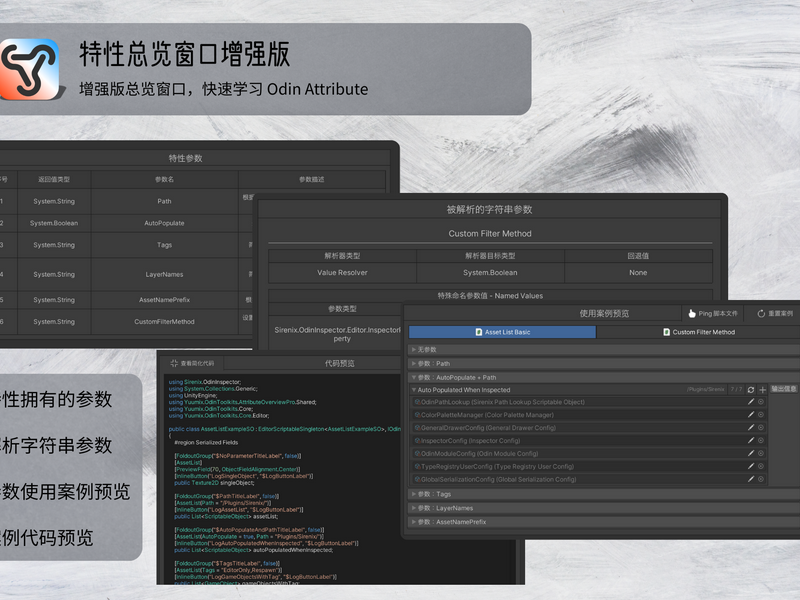800x600 pixels.
Task: Click the 使用案例预览 panel title
Action: tap(604, 313)
